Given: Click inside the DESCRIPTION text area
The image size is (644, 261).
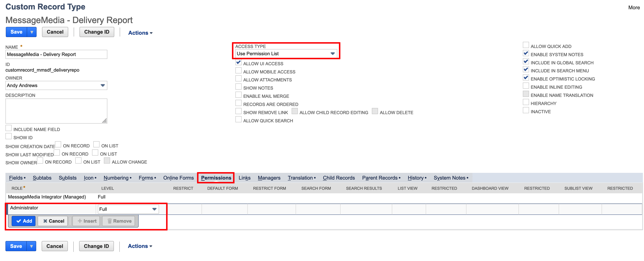Looking at the screenshot, I should click(56, 111).
